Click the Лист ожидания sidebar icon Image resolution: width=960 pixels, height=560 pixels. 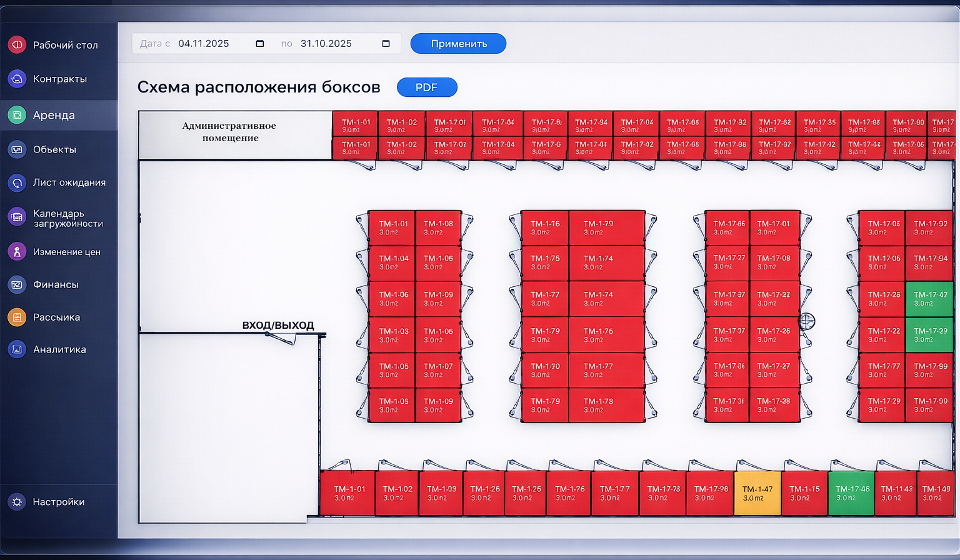[x=17, y=182]
